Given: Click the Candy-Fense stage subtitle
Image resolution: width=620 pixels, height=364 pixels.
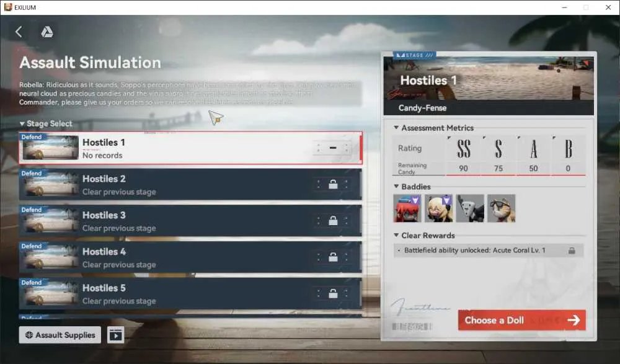Looking at the screenshot, I should pyautogui.click(x=422, y=108).
